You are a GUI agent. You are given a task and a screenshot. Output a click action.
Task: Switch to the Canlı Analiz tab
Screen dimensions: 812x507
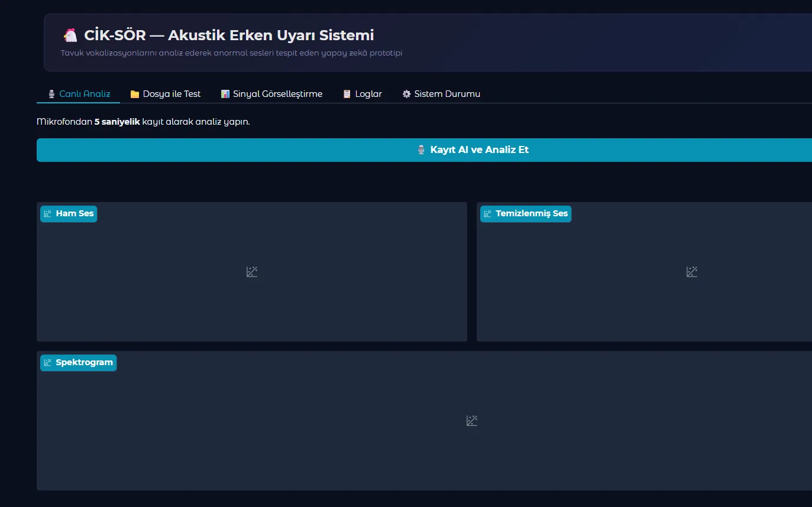click(79, 94)
